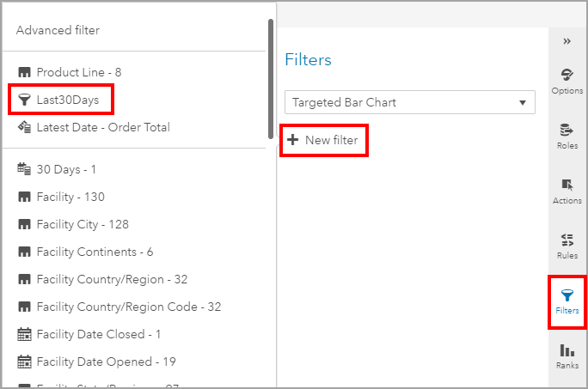Pick Facility Country/Region Code - 32
This screenshot has height=389, width=588.
129,307
